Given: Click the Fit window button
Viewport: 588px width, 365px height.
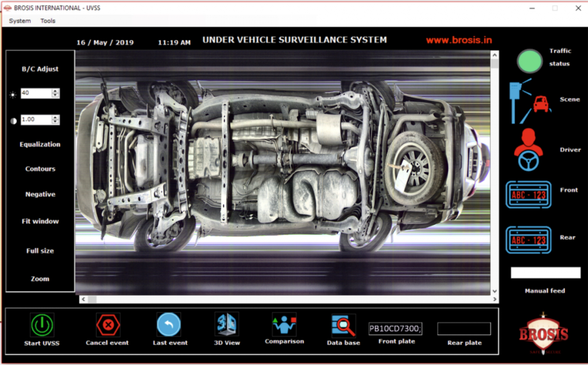Looking at the screenshot, I should click(x=39, y=221).
